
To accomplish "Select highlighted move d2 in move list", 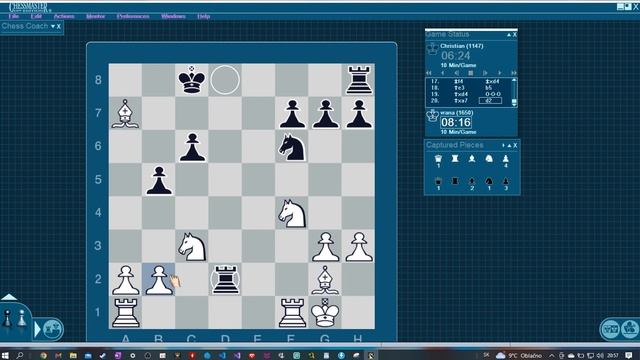I will 490,100.
